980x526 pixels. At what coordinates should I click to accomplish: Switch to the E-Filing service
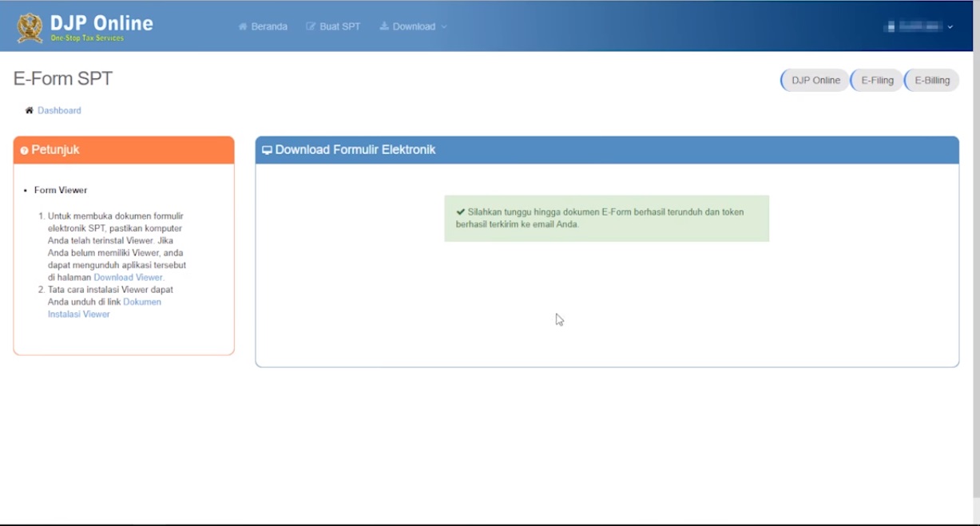click(x=875, y=80)
